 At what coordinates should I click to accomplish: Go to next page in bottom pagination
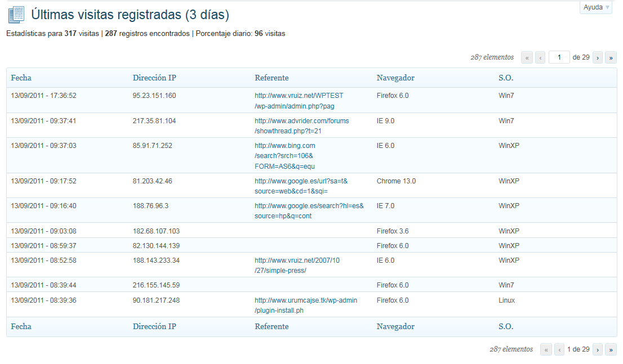pos(598,349)
